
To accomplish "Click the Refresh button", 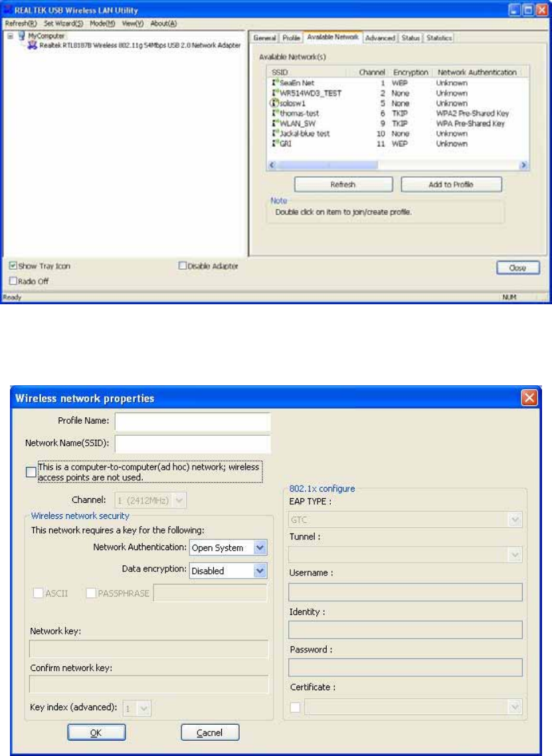I will pos(343,185).
